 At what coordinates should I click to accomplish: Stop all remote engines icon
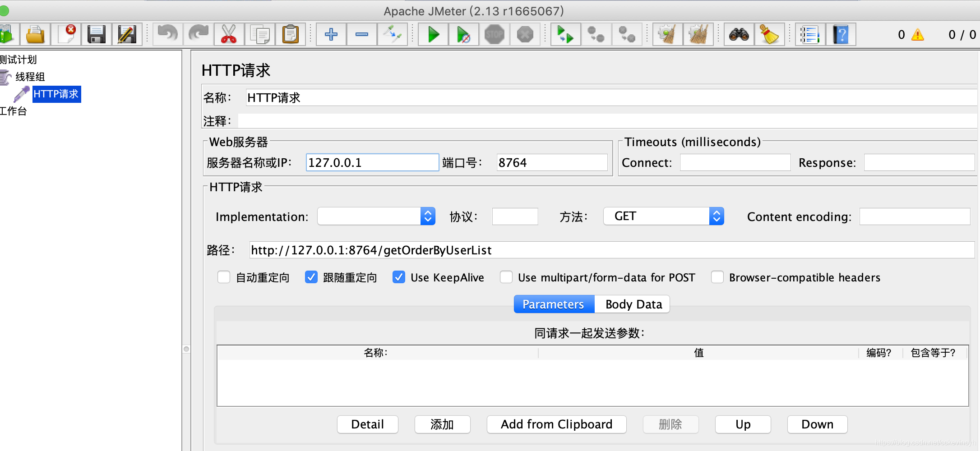pyautogui.click(x=596, y=34)
